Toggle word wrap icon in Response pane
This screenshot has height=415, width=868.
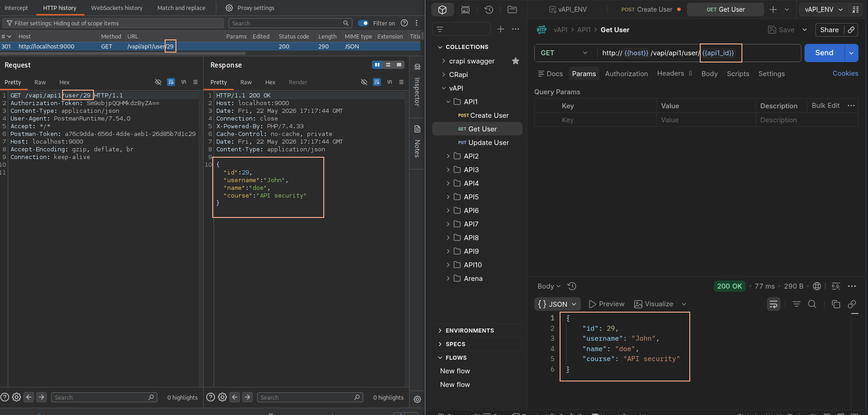click(377, 82)
